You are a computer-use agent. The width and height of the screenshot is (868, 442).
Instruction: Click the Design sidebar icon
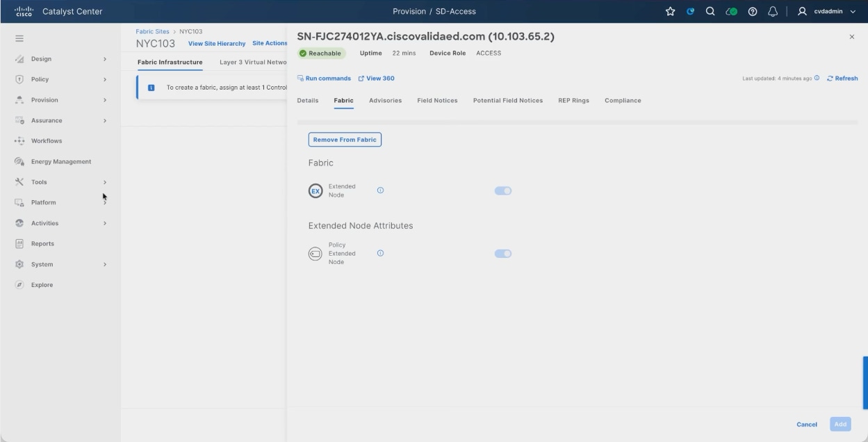coord(19,59)
